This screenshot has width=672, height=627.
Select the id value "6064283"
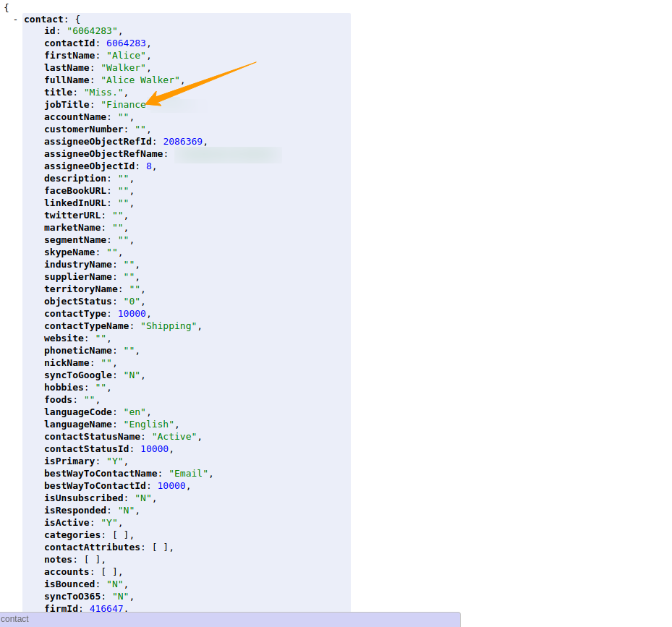[x=92, y=31]
